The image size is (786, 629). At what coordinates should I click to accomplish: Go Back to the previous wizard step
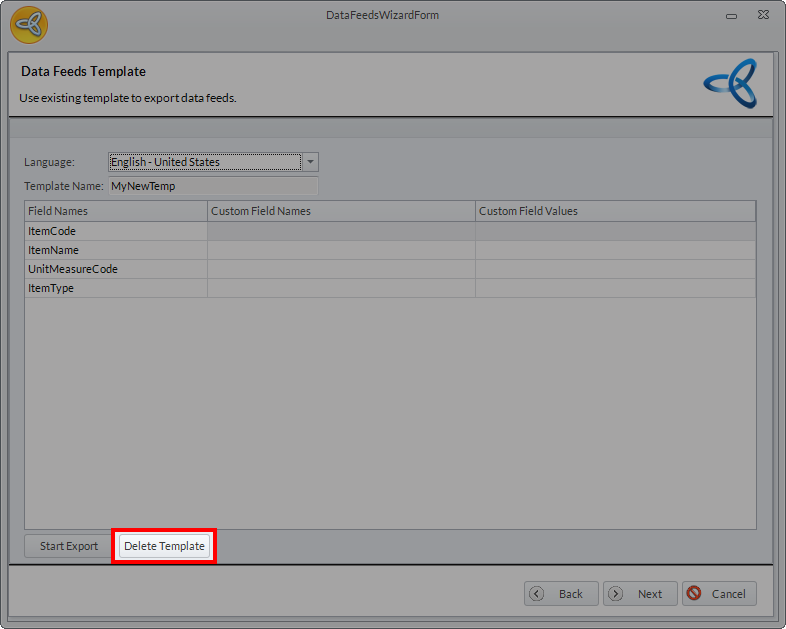click(x=561, y=593)
